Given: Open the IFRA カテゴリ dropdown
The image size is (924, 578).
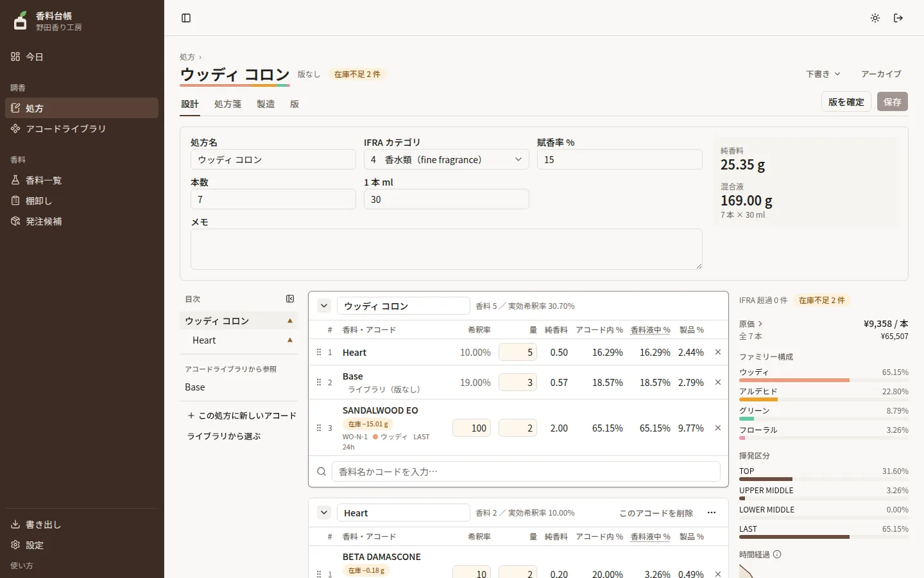Looking at the screenshot, I should 447,159.
